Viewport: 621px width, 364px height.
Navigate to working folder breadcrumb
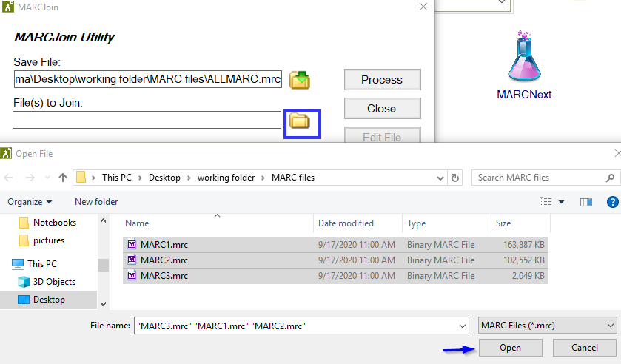pos(226,178)
